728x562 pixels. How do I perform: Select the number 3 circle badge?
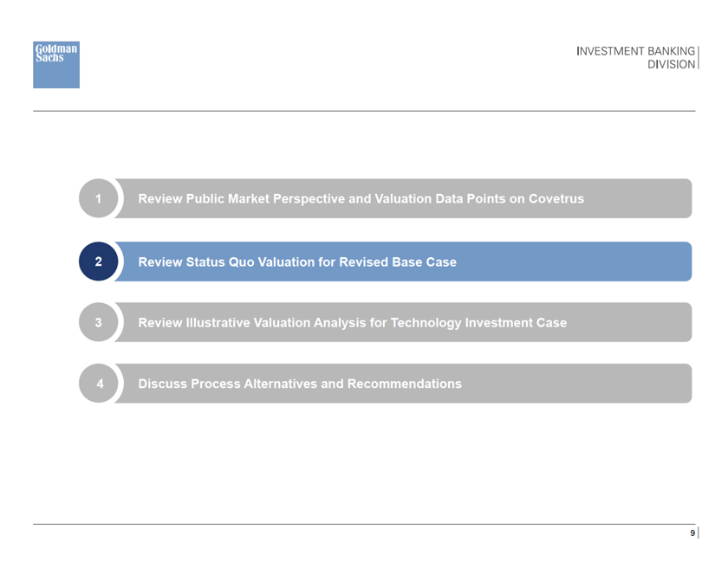[x=98, y=322]
